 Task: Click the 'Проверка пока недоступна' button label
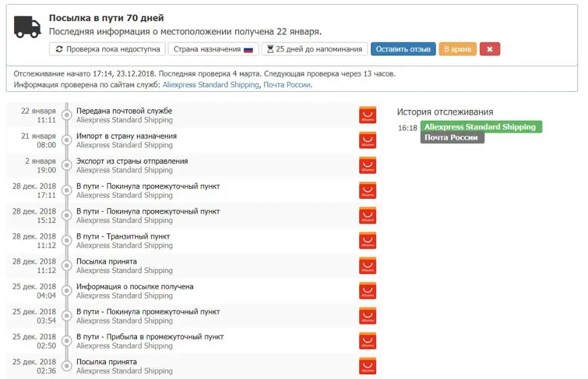click(x=113, y=49)
